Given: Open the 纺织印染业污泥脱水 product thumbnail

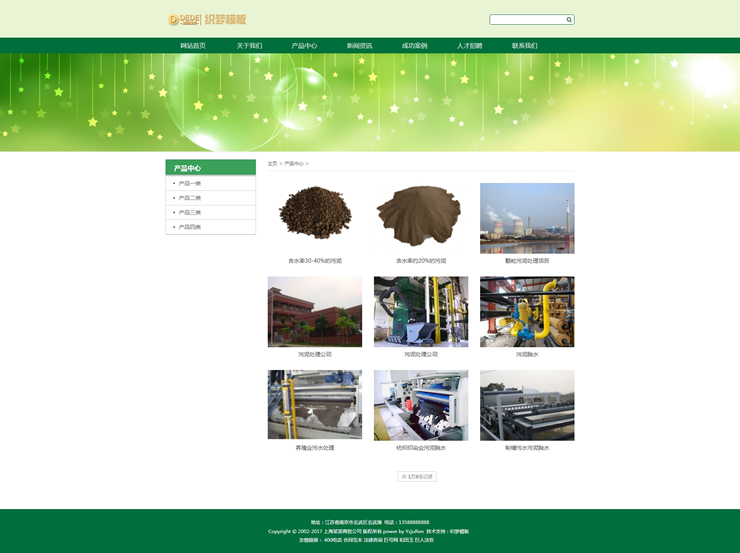Looking at the screenshot, I should pyautogui.click(x=421, y=405).
